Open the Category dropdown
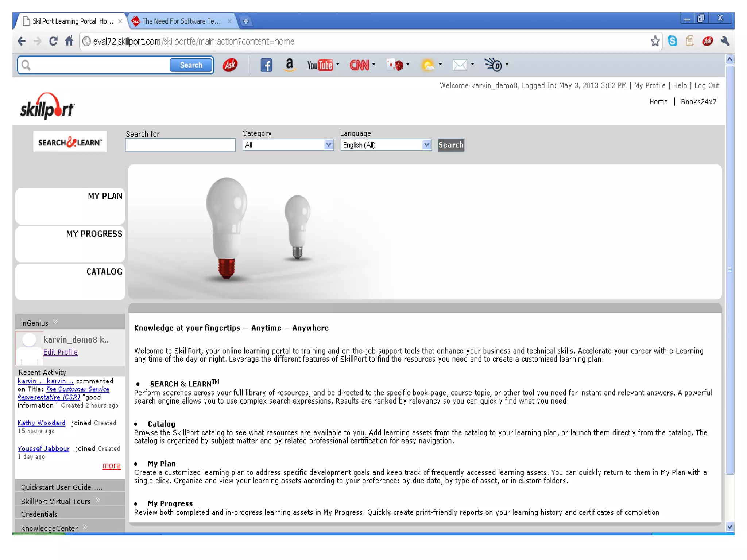 click(288, 145)
